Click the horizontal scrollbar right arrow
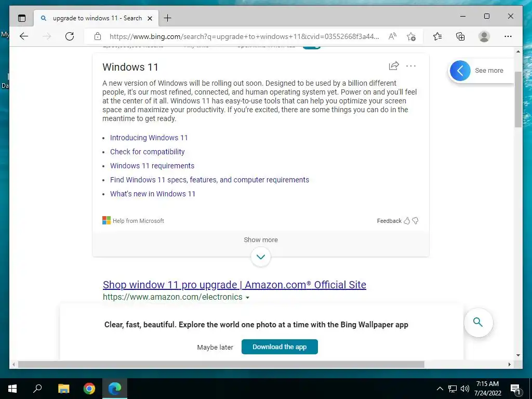Viewport: 532px width, 399px height. point(509,364)
